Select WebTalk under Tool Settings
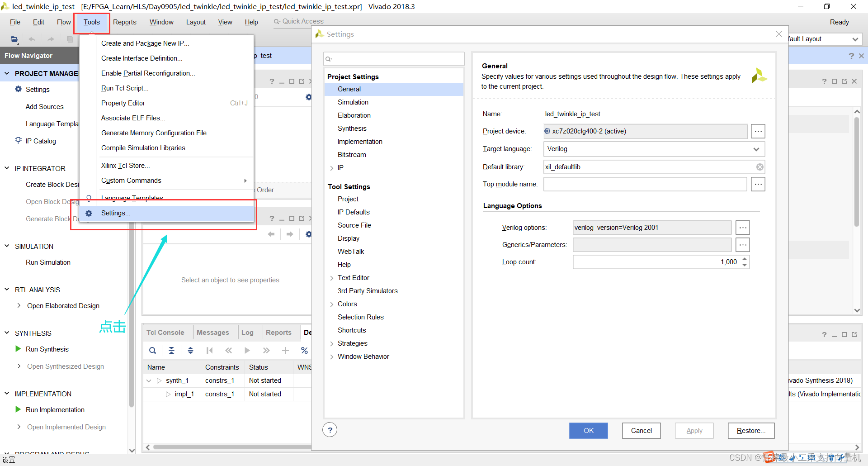The image size is (868, 466). [351, 252]
